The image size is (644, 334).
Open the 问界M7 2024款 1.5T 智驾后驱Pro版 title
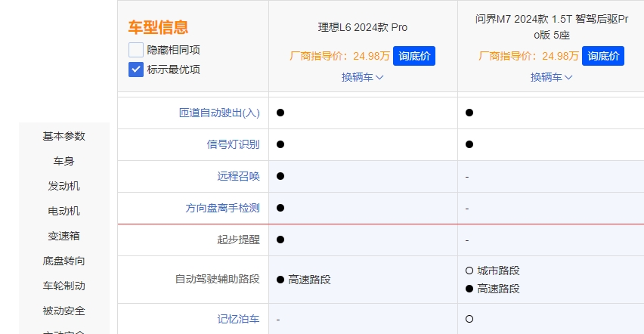point(552,26)
